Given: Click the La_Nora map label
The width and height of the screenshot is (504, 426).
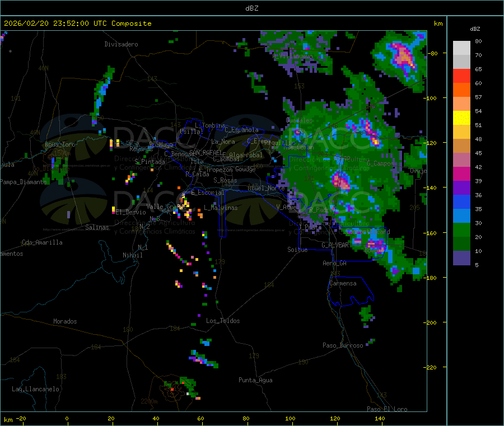Looking at the screenshot, I should (x=223, y=142).
